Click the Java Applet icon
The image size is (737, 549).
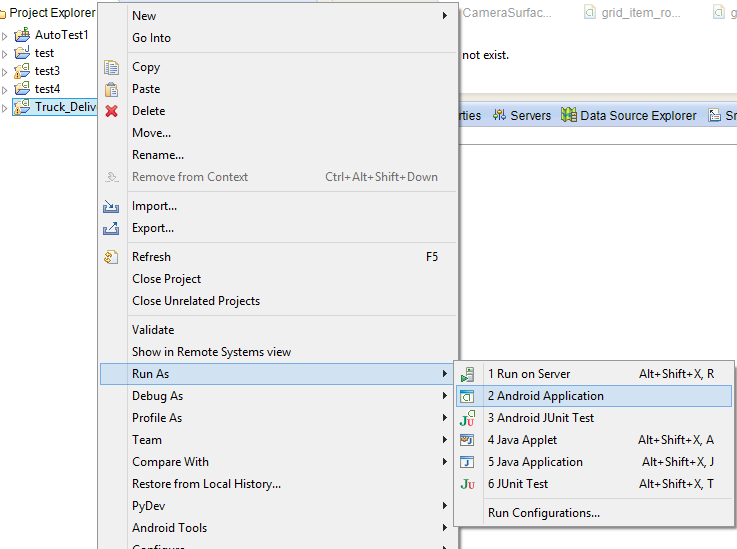pos(467,440)
